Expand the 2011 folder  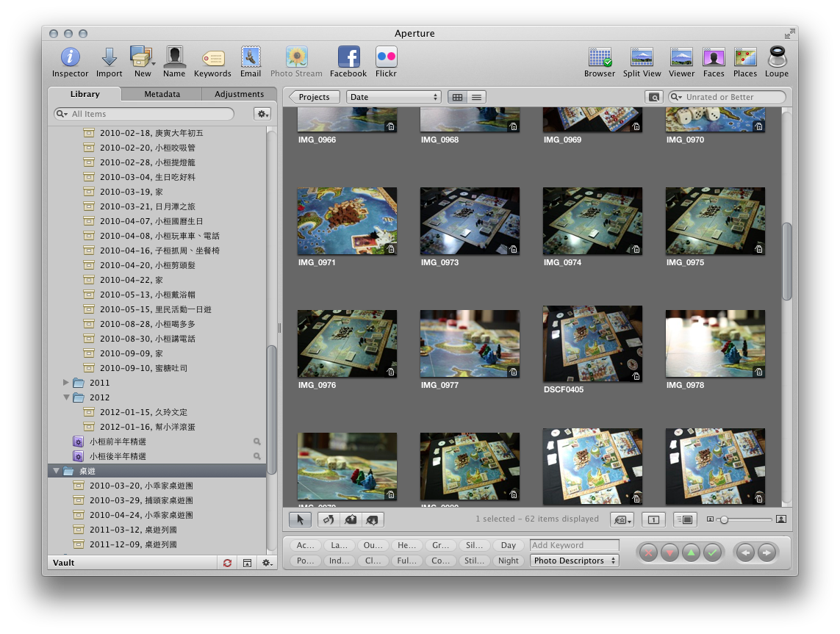(66, 383)
